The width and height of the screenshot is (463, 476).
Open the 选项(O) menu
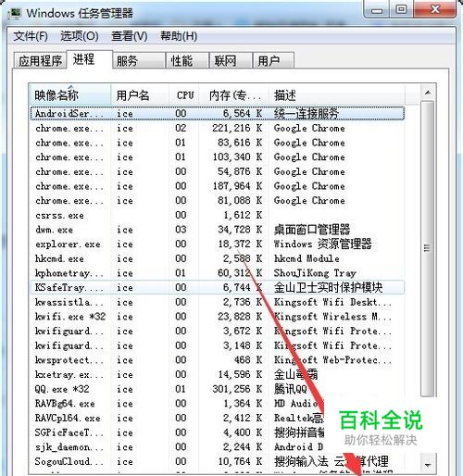pos(80,36)
